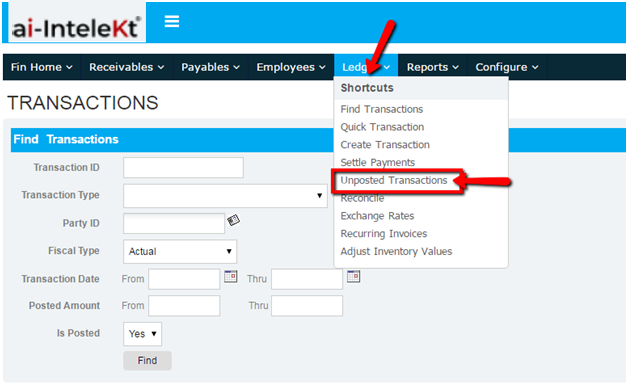Focus Posted Amount From field
This screenshot has height=387, width=628.
coord(184,306)
